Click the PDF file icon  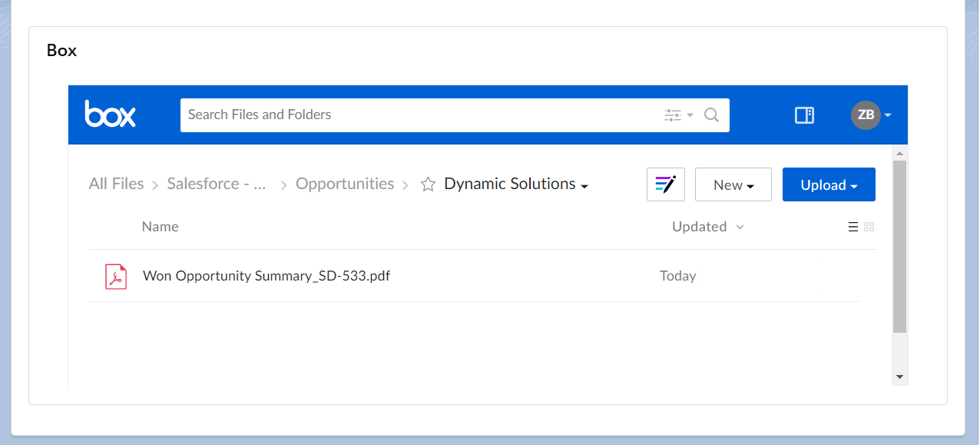coord(116,276)
